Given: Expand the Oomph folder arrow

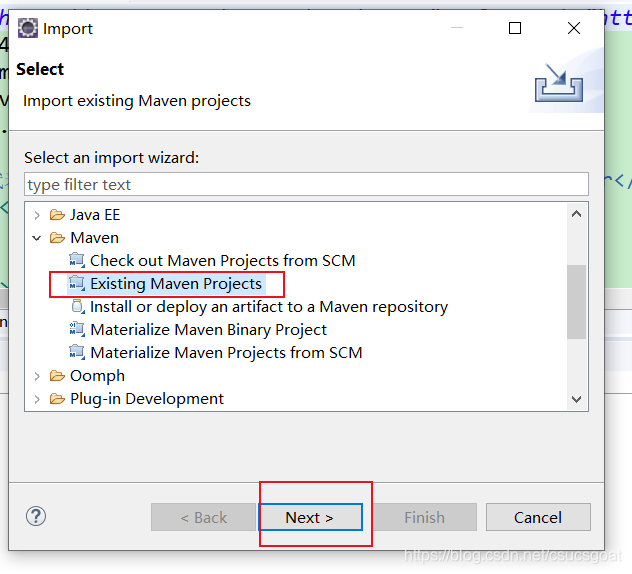Looking at the screenshot, I should (x=37, y=376).
